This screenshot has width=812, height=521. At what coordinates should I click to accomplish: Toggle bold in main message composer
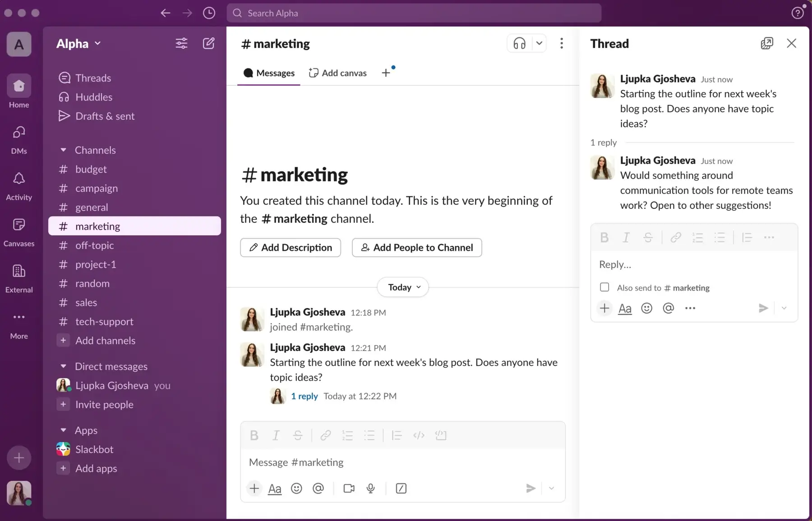pyautogui.click(x=254, y=435)
